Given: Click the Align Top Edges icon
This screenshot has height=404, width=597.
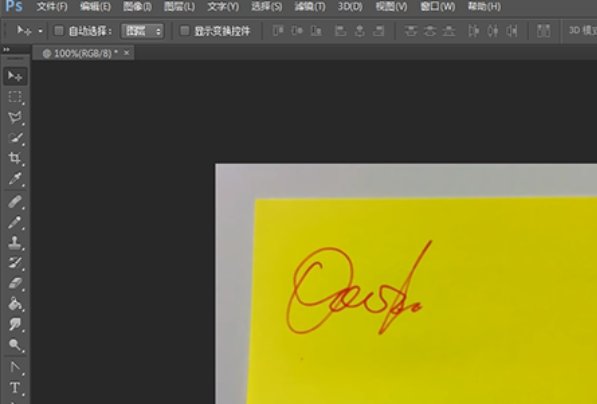Looking at the screenshot, I should (278, 31).
